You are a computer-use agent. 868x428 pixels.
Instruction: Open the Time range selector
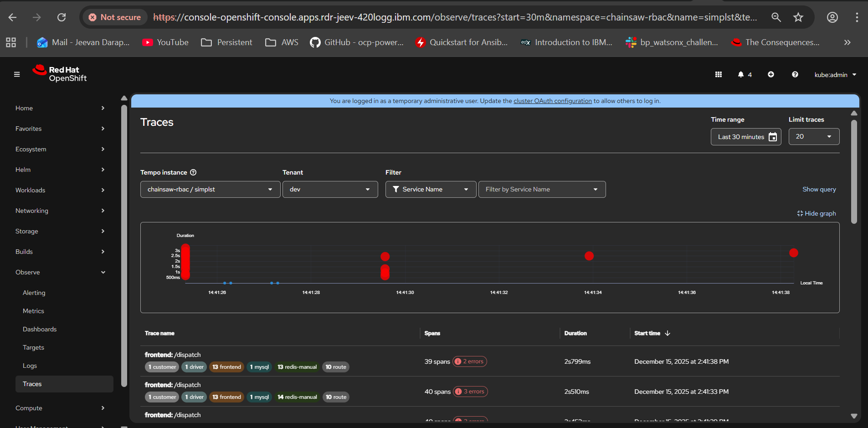746,137
